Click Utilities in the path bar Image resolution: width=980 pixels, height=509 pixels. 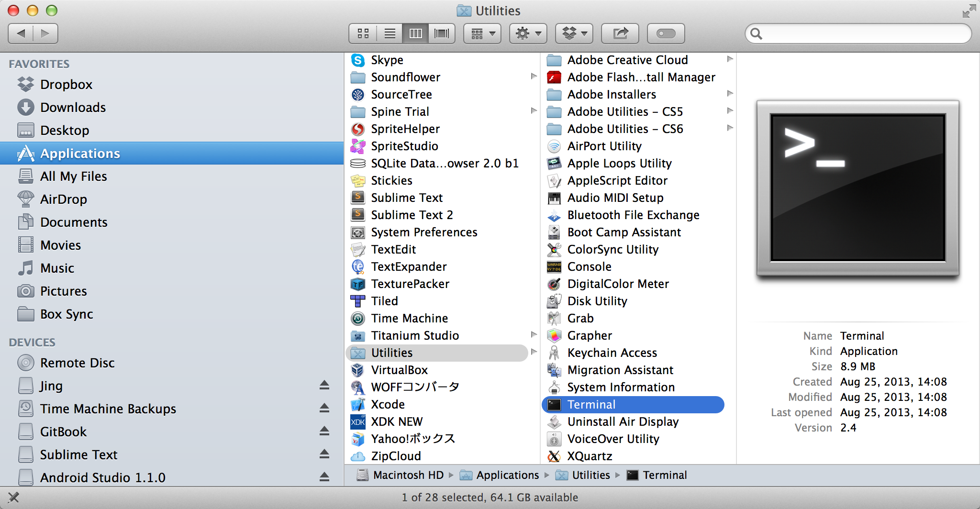[582, 475]
